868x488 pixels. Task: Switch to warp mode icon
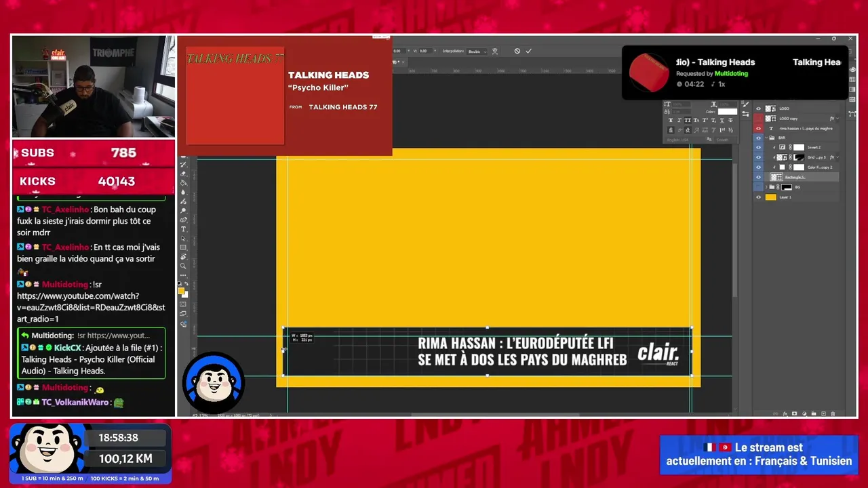(495, 52)
